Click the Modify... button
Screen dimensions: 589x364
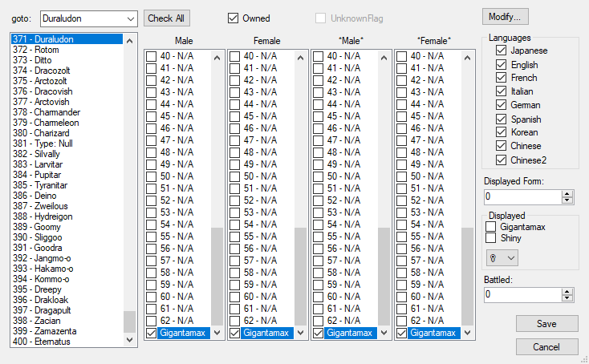[505, 17]
